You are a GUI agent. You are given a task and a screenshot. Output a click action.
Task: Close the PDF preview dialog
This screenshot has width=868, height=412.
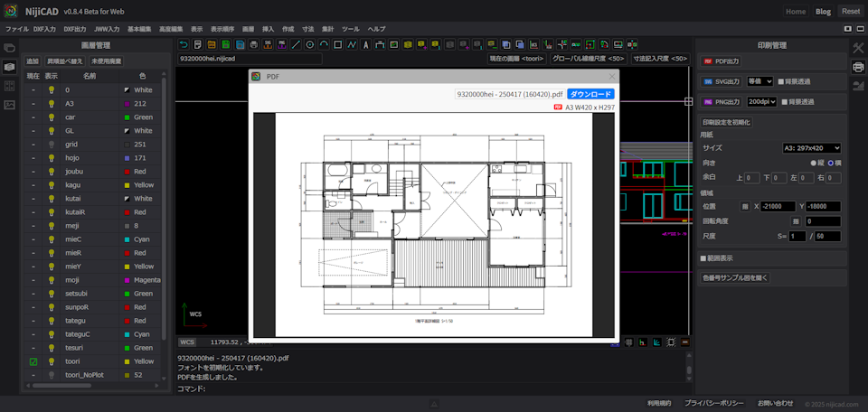(x=612, y=76)
